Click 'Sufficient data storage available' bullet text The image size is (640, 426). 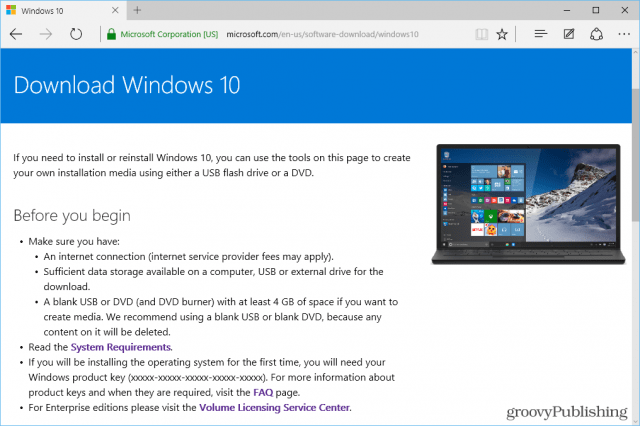(x=213, y=279)
